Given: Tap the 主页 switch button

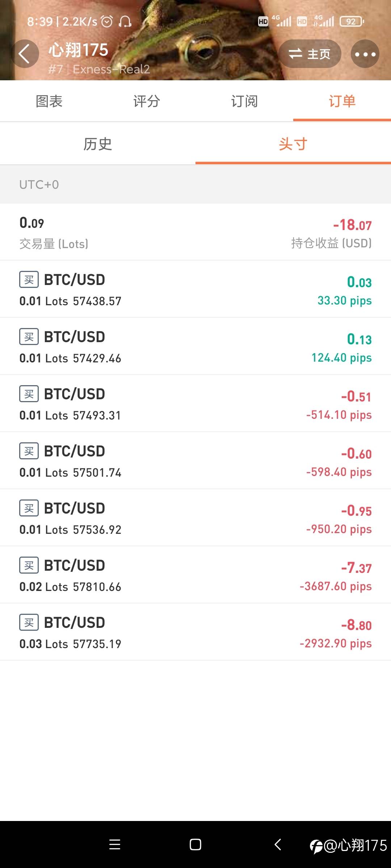Looking at the screenshot, I should [x=310, y=54].
